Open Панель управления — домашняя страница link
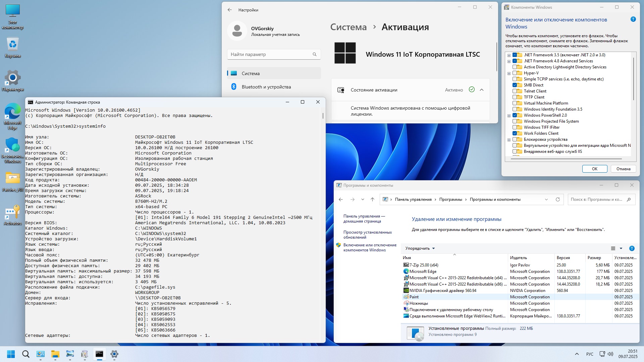Image resolution: width=644 pixels, height=362 pixels. (364, 219)
